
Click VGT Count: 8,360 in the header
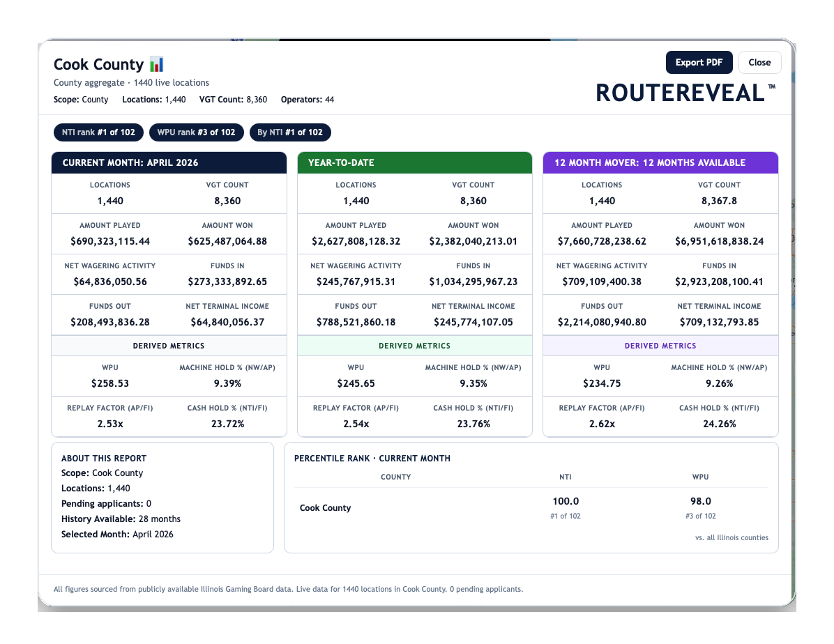(233, 100)
